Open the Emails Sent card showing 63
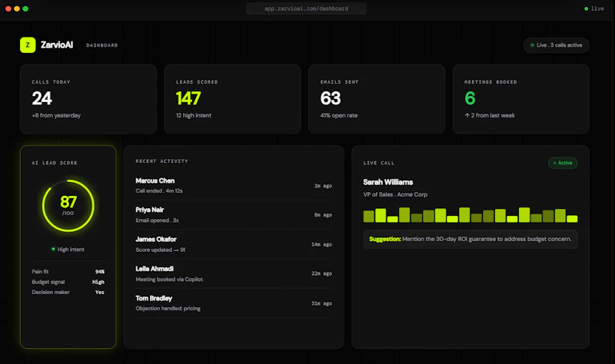Viewport: 615px width, 364px height. pyautogui.click(x=377, y=99)
